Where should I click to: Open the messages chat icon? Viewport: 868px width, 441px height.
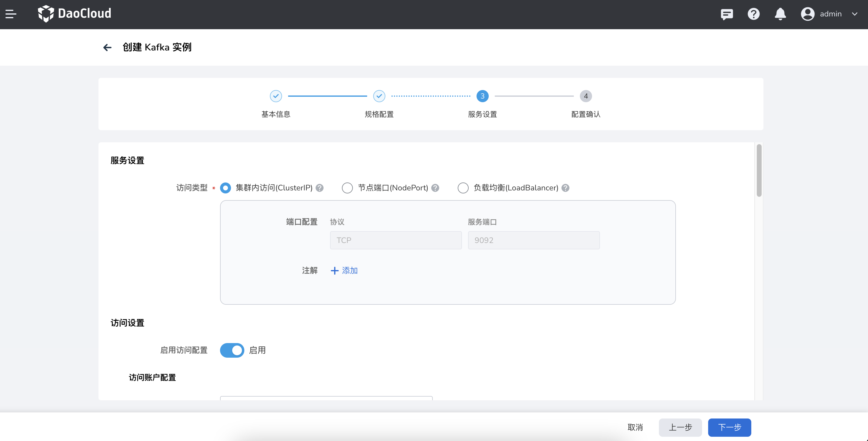tap(726, 14)
